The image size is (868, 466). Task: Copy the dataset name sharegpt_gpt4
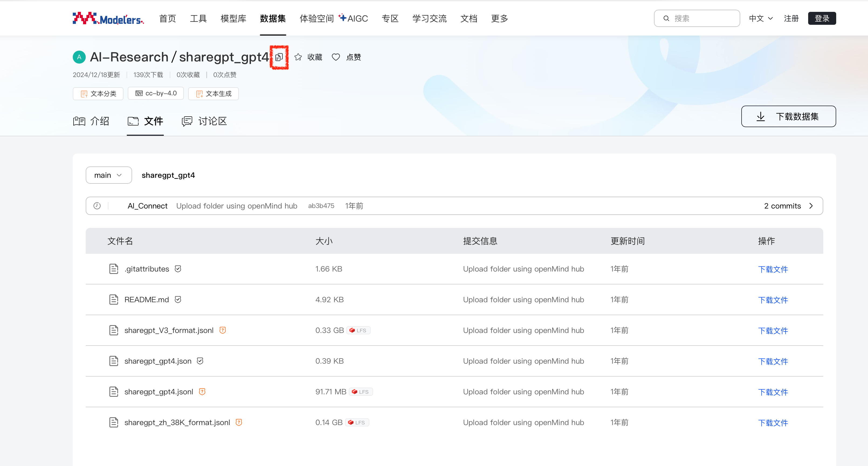coord(279,57)
